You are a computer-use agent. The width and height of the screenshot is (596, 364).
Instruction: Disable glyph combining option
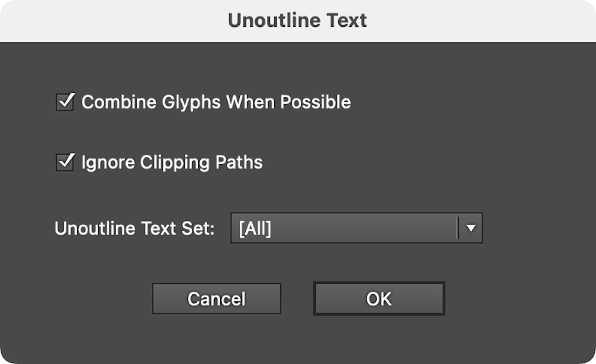pyautogui.click(x=65, y=102)
